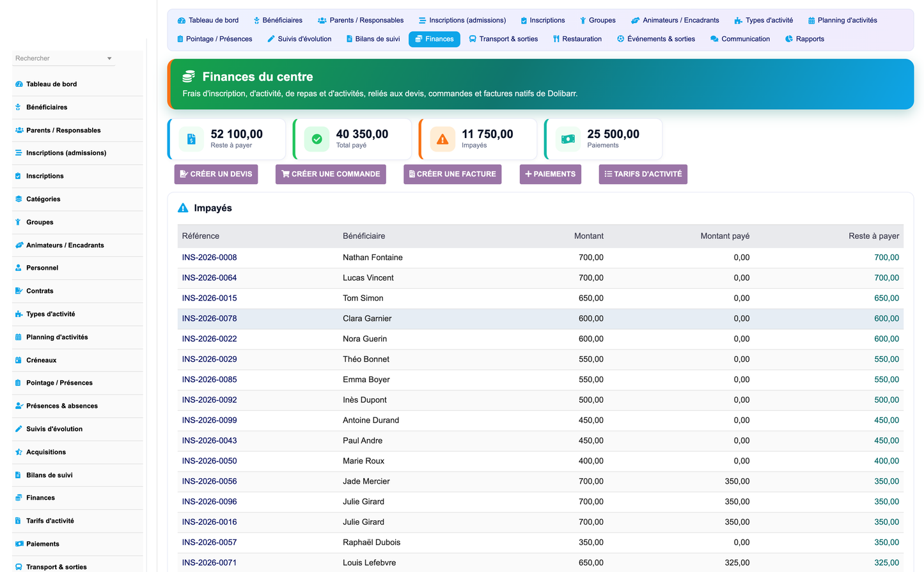
Task: Click the Bénéficiaires sidebar child icon
Action: tap(19, 107)
